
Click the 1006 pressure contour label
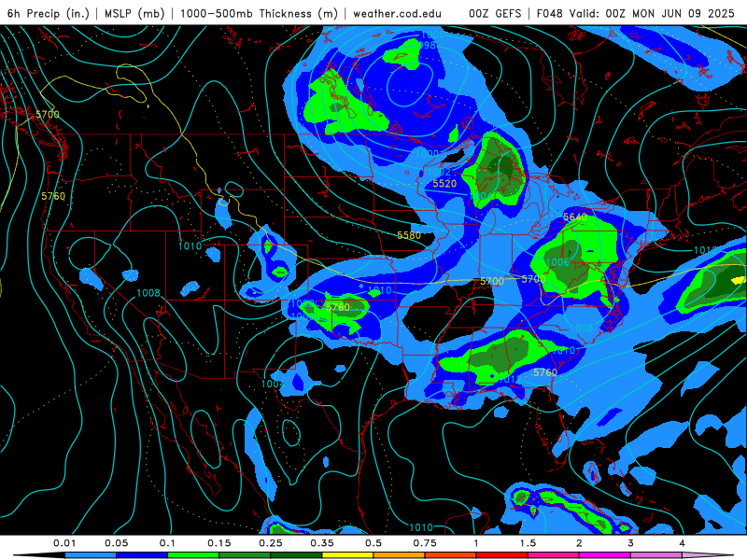click(x=557, y=262)
